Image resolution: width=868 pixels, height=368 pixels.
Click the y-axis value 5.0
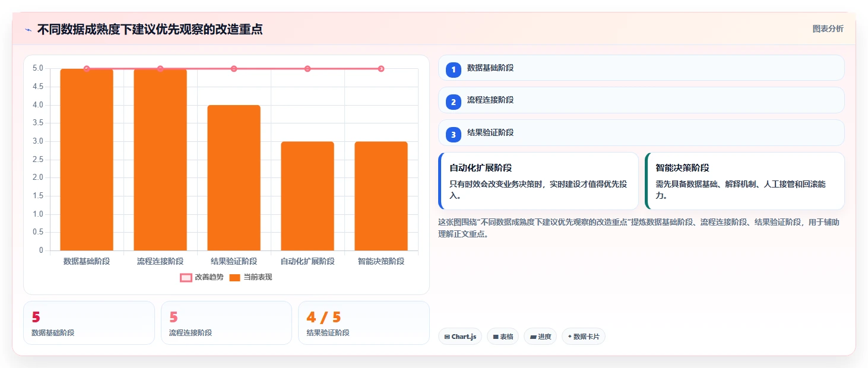click(38, 68)
